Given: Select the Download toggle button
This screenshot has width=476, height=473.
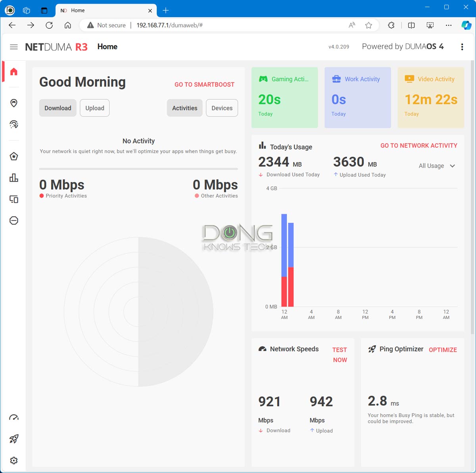Looking at the screenshot, I should tap(58, 108).
